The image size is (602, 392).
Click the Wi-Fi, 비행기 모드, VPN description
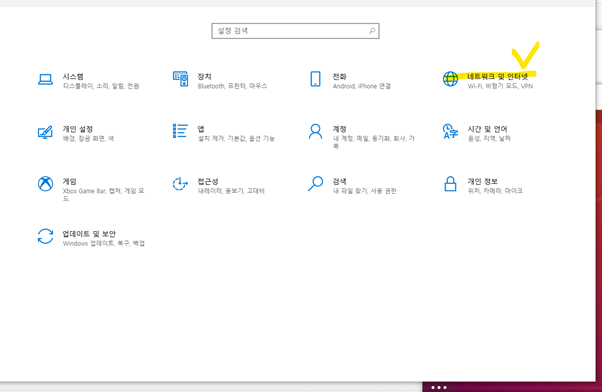(500, 86)
